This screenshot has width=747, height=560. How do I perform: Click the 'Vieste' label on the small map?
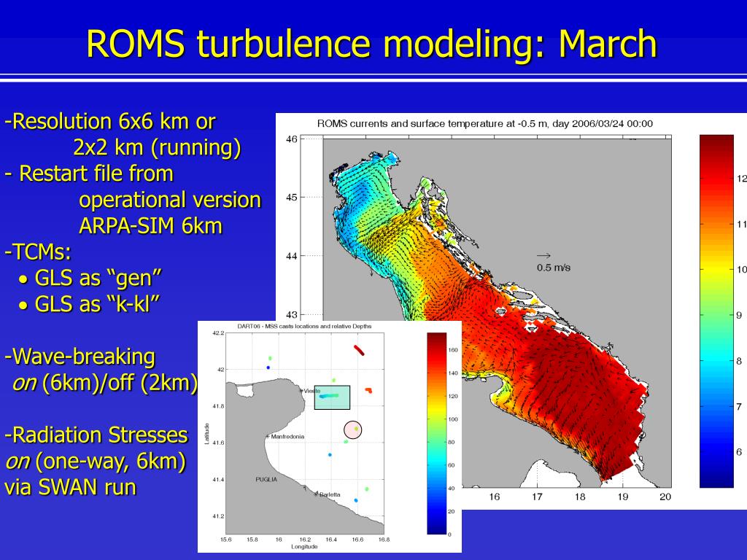pos(312,391)
